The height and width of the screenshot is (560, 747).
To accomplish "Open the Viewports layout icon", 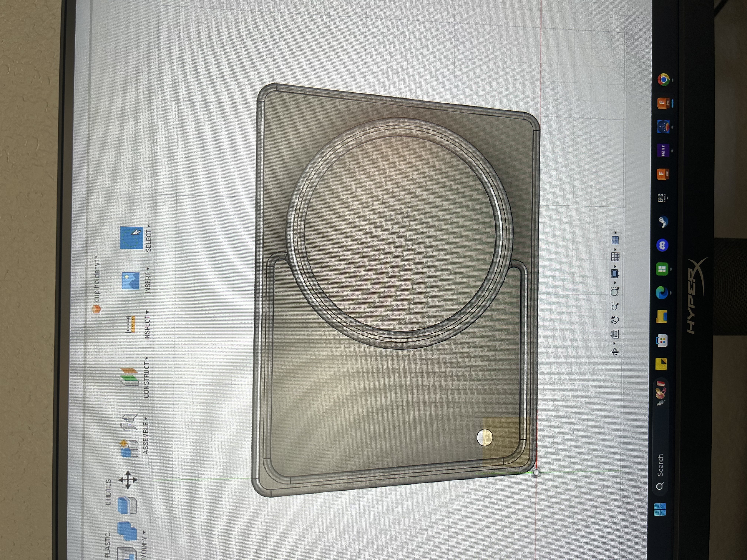I will (x=615, y=240).
